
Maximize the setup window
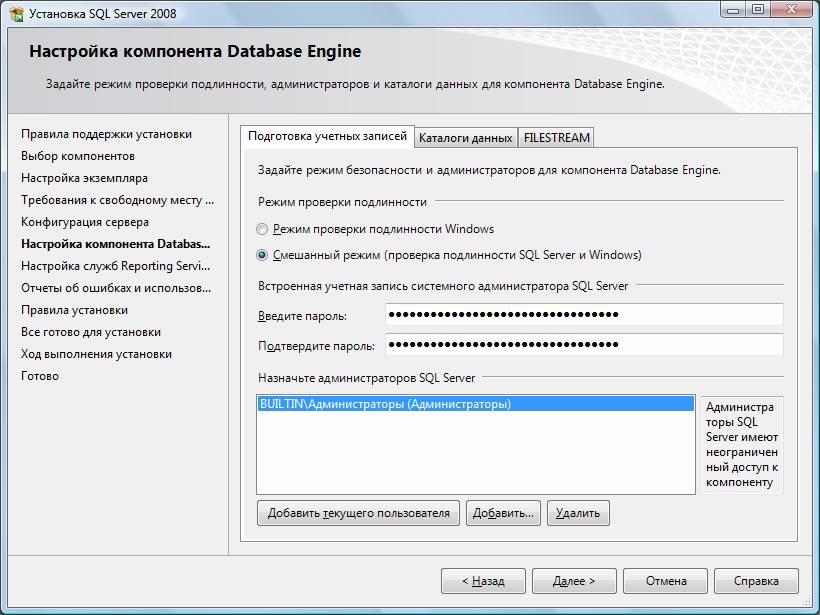tap(758, 10)
